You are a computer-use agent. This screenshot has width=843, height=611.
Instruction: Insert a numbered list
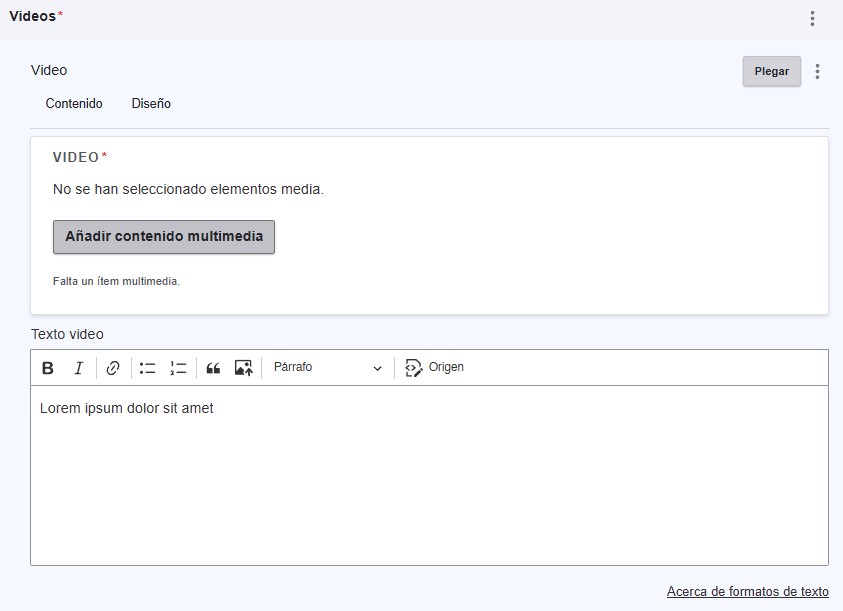[178, 368]
